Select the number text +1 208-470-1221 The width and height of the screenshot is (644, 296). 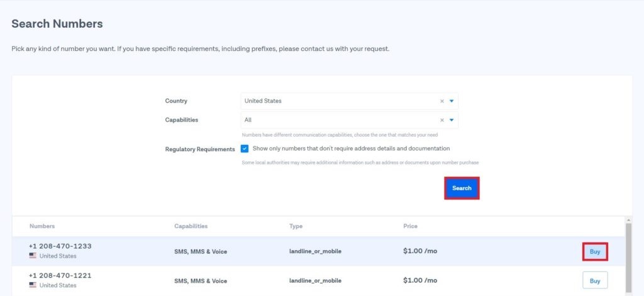click(60, 275)
